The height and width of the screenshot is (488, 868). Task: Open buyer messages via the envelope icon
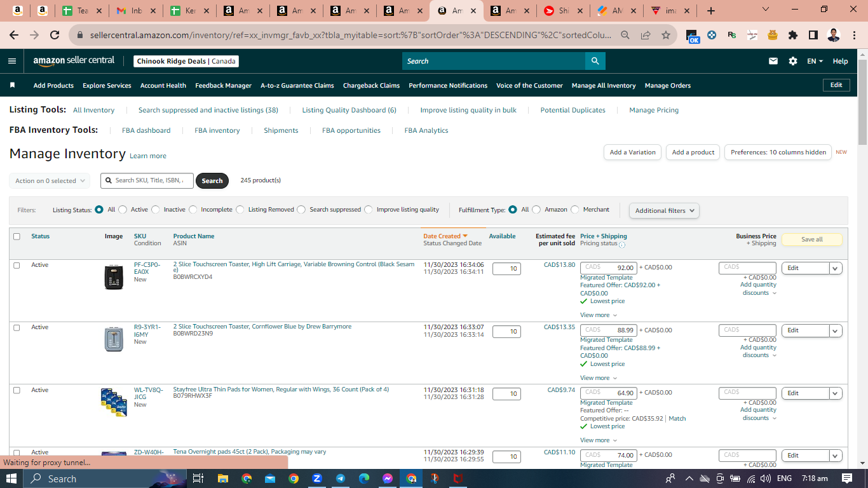(x=773, y=61)
